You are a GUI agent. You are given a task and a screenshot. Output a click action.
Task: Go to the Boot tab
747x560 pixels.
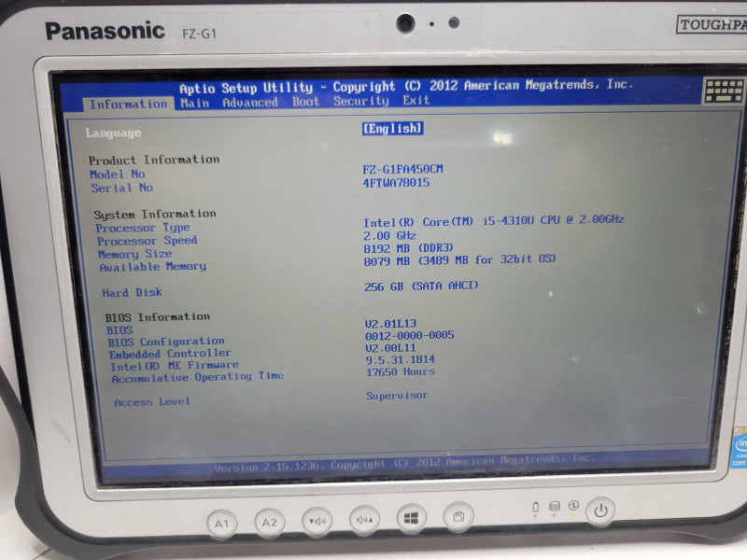click(x=305, y=102)
